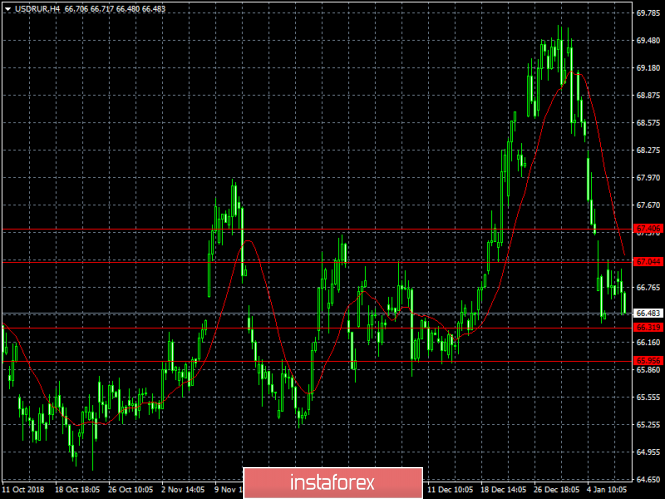Click the 26 Oct 10:05 time label

click(132, 491)
